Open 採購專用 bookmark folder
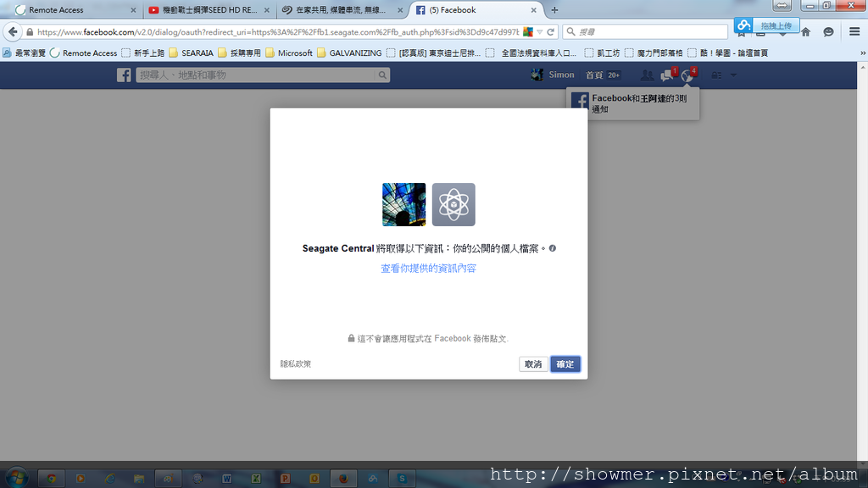The image size is (868, 488). click(239, 53)
